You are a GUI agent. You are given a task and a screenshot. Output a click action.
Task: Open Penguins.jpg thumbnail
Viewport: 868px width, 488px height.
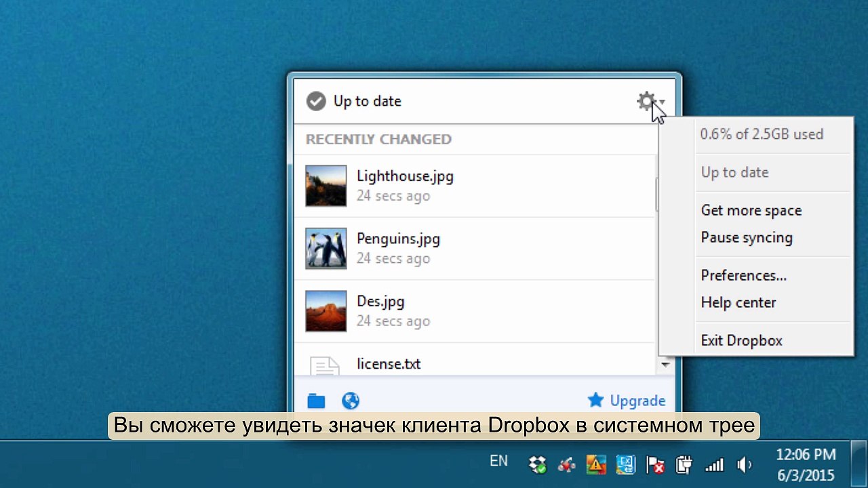326,248
